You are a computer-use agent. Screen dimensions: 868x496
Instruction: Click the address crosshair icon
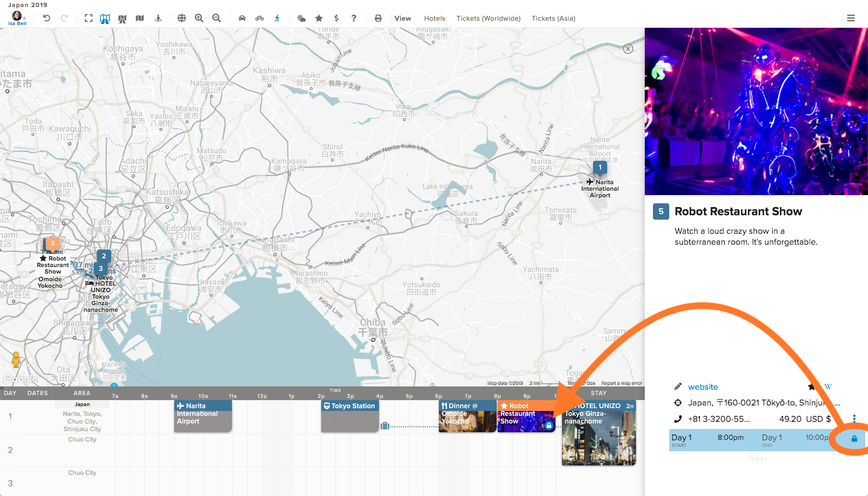point(678,403)
